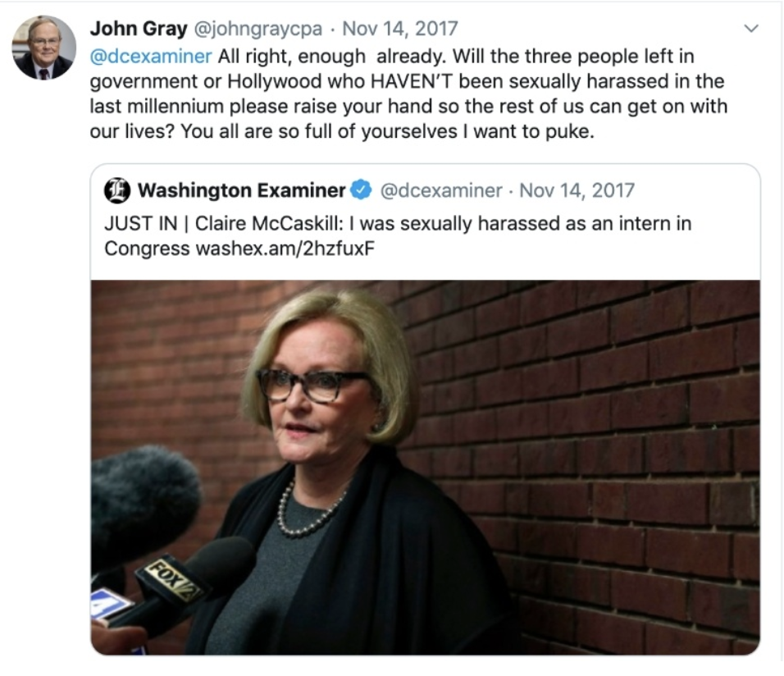Click the word Congress in quoted tweet

tap(147, 249)
